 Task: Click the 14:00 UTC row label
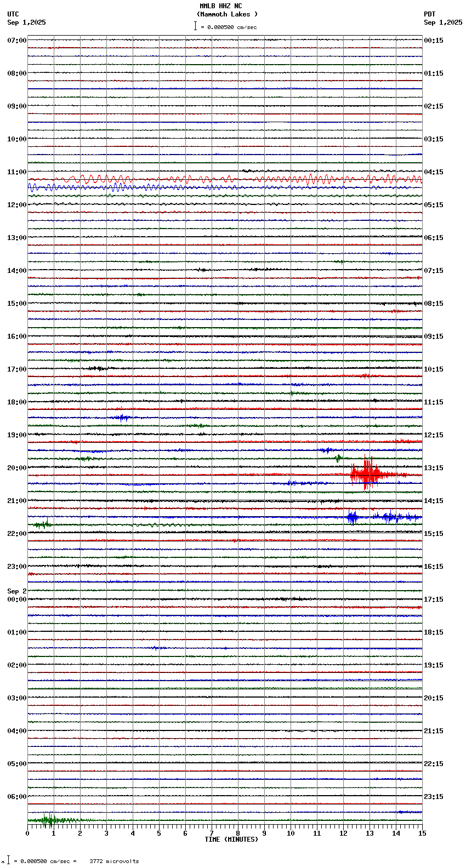17,271
